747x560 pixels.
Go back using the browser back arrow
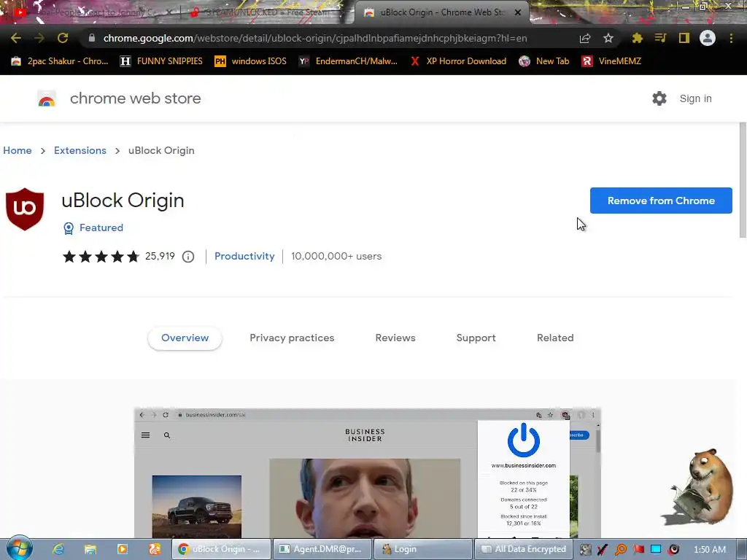(x=16, y=38)
